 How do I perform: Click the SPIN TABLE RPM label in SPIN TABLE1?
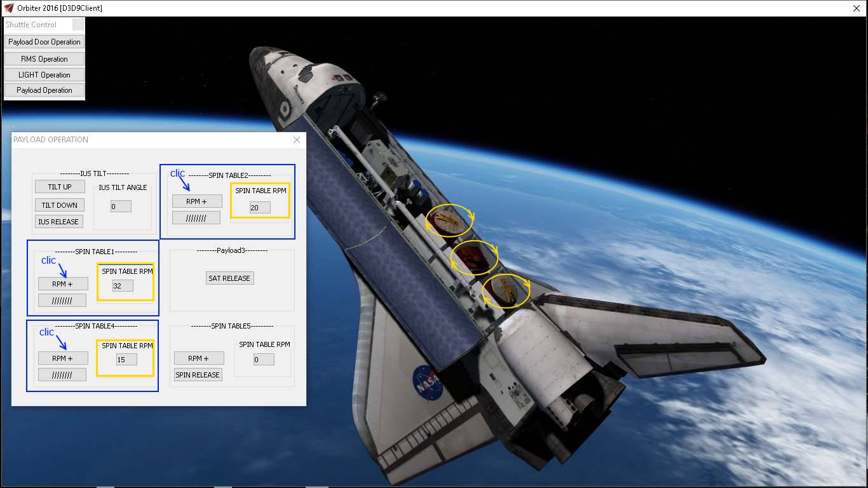pos(127,272)
